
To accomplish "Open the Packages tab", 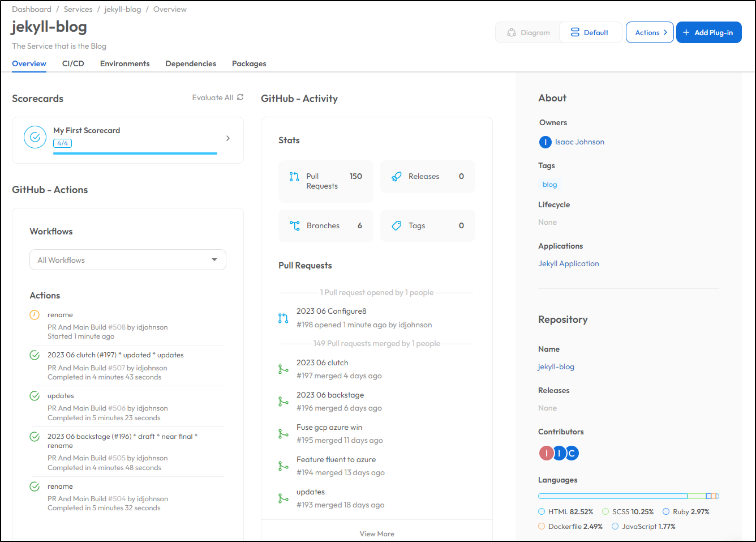I will point(249,64).
